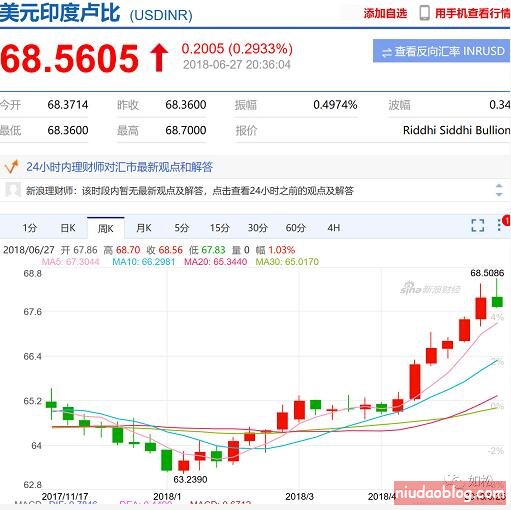Click advisor ticker scroll up arrow
511x510 pixels.
coord(499,186)
